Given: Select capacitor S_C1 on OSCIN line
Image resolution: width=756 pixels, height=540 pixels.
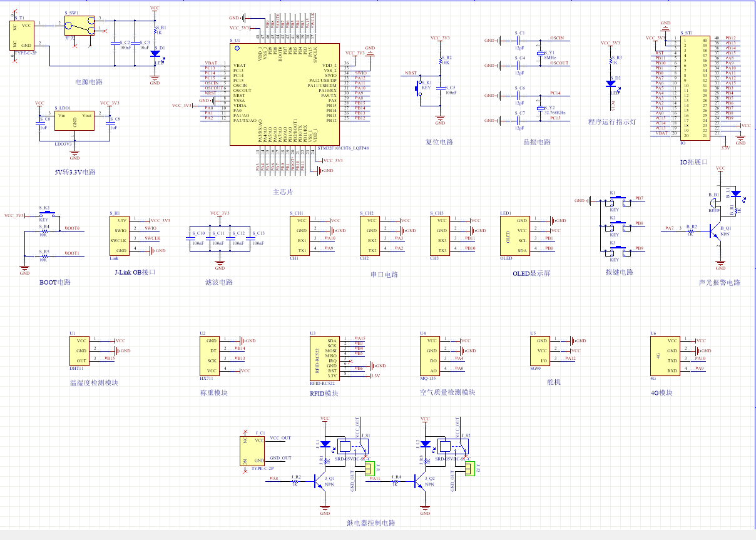Looking at the screenshot, I should point(519,41).
